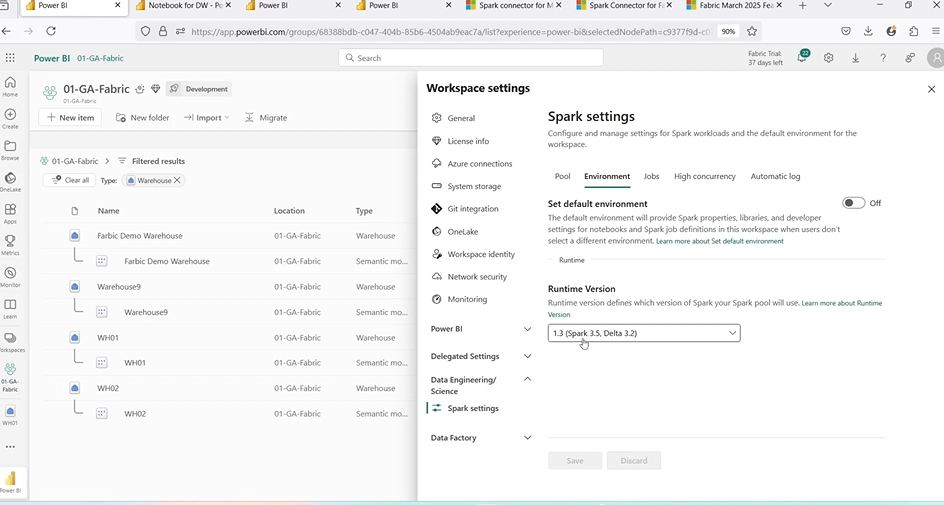Select Spark settings in side menu
Screen dimensions: 944x505
tap(473, 408)
